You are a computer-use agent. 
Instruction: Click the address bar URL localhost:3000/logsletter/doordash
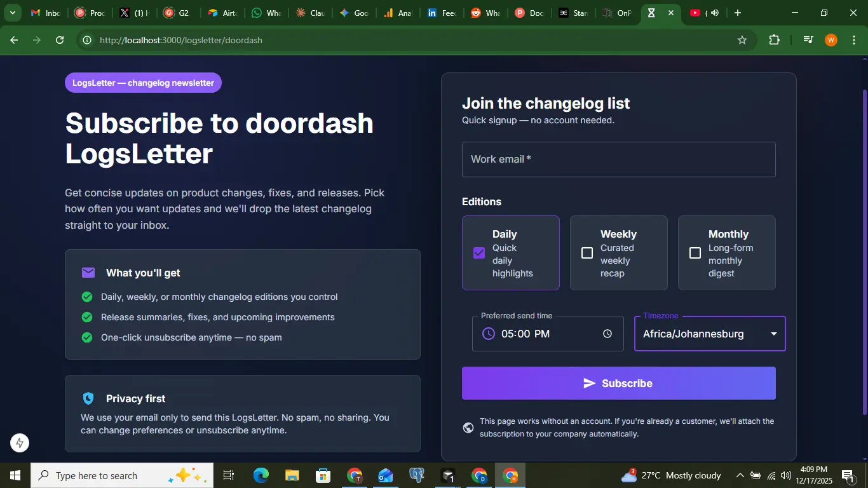[181, 40]
